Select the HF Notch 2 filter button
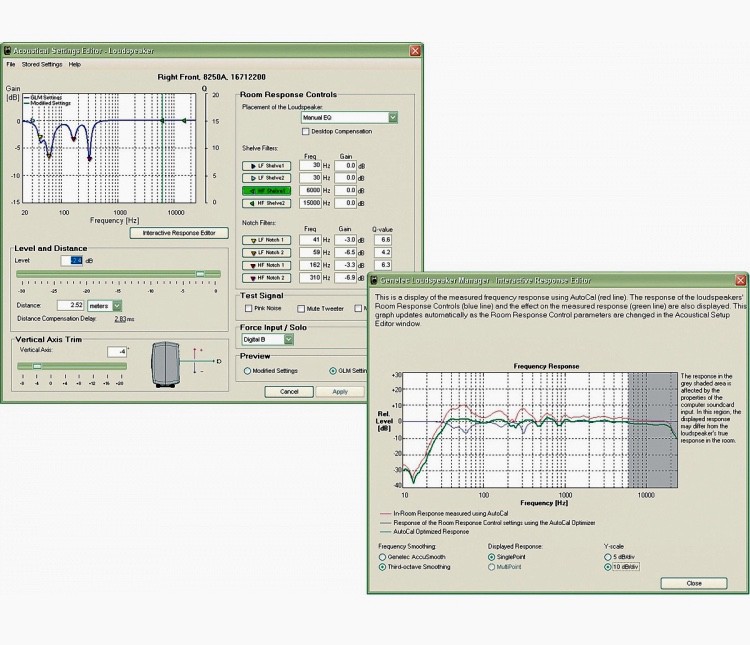 tap(266, 278)
